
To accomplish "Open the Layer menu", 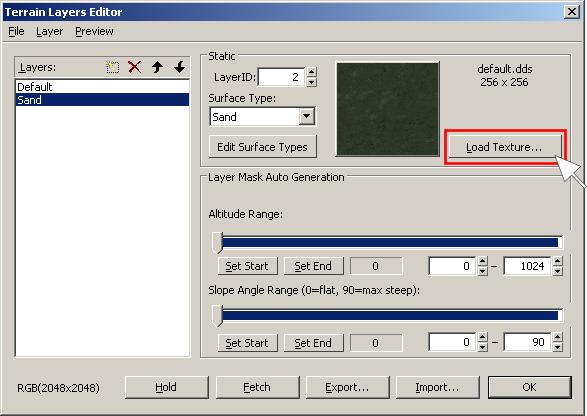I will (49, 31).
